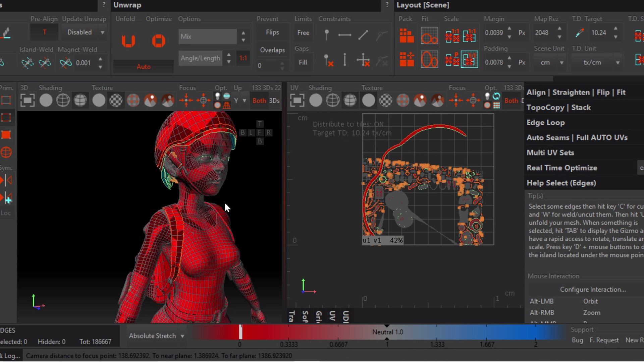Toggle Prevent Flips option
This screenshot has width=644, height=362.
coord(272,32)
